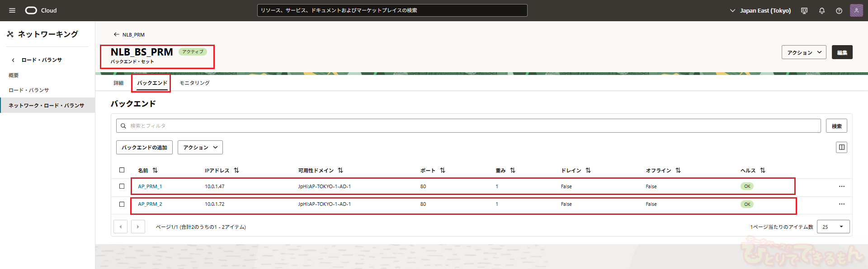Click the 検索とフィルタ search field
868x269 pixels.
[468, 126]
